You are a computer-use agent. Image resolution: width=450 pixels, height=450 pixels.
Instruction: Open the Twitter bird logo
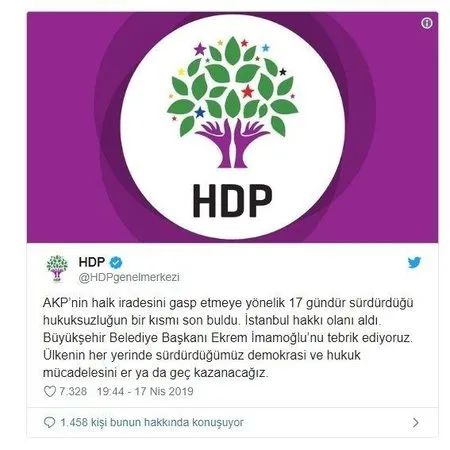[x=414, y=262]
